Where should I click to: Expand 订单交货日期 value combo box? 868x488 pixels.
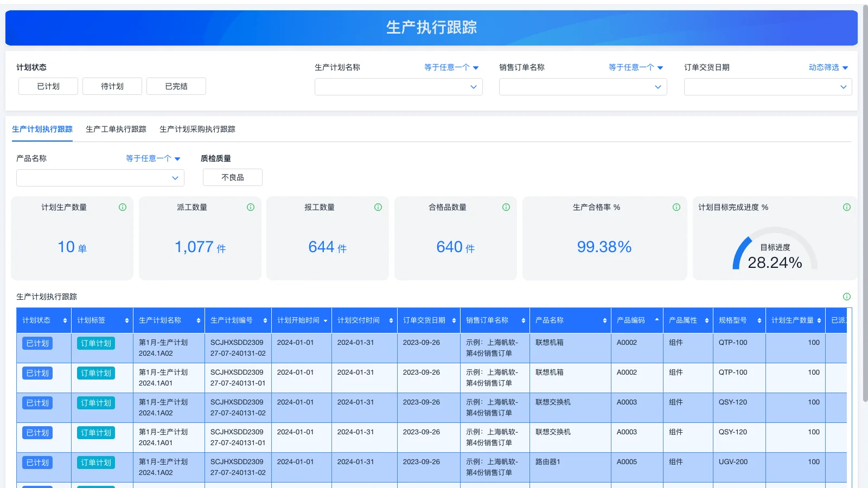coord(768,87)
